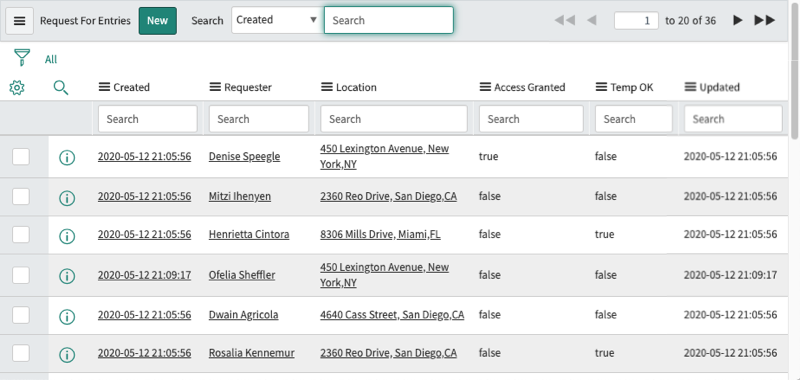This screenshot has height=380, width=800.
Task: Select the Rosalia Kennemur row checkbox
Action: point(21,353)
